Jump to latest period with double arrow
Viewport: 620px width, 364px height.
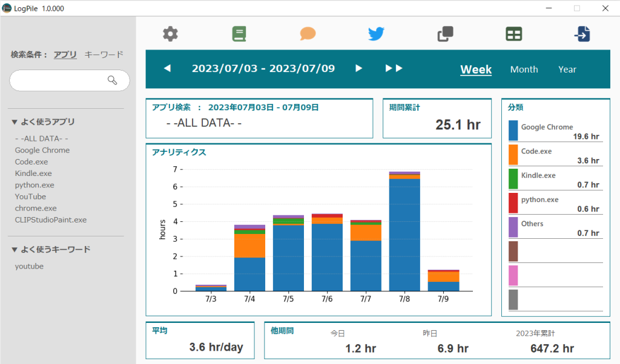[394, 69]
